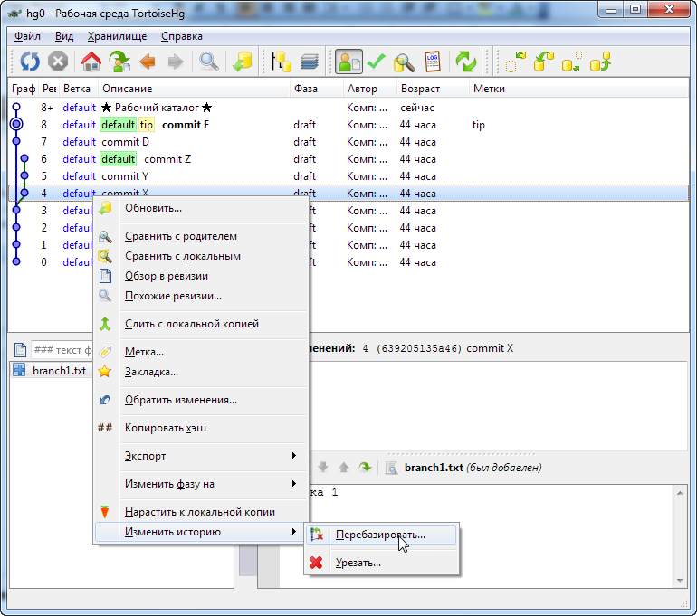Click the Stop toolbar icon
The height and width of the screenshot is (616, 697).
tap(58, 62)
